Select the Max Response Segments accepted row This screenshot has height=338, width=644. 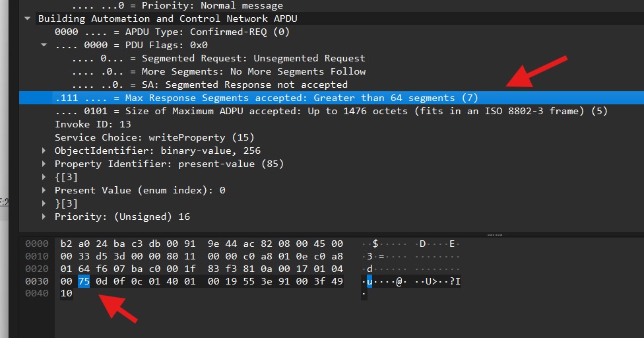coord(331,98)
